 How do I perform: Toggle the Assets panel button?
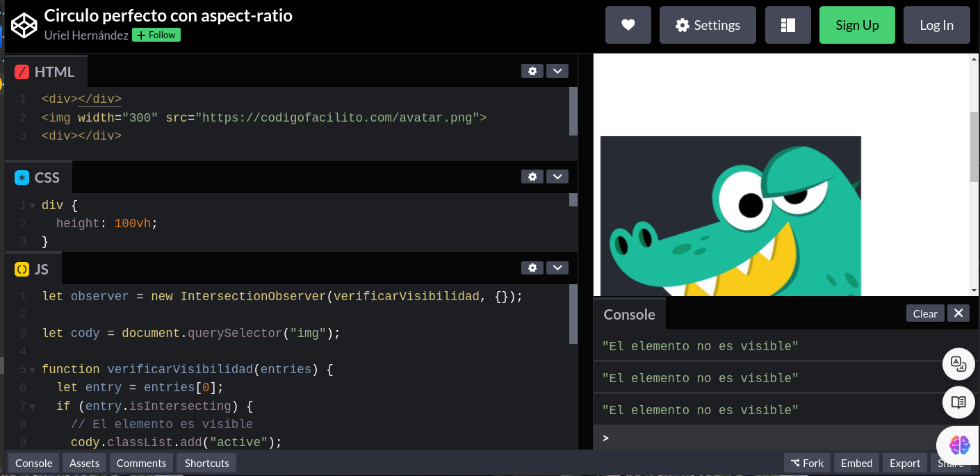pos(85,463)
